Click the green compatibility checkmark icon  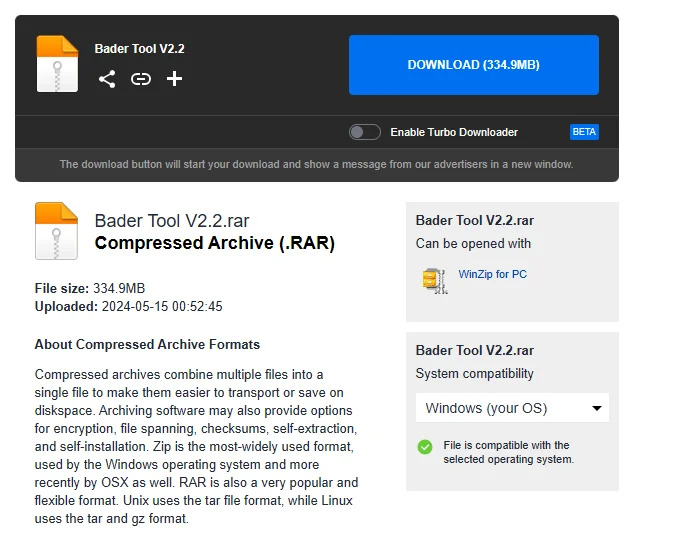coord(425,447)
